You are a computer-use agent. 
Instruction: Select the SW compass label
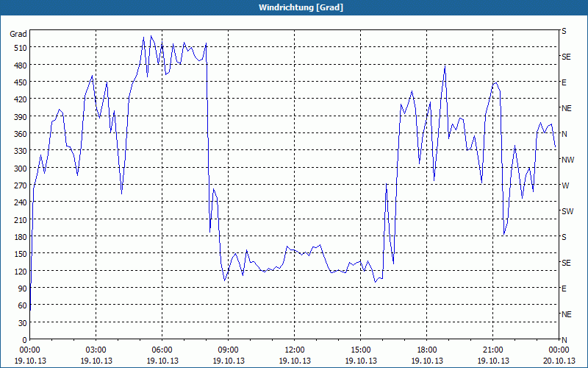(x=567, y=211)
